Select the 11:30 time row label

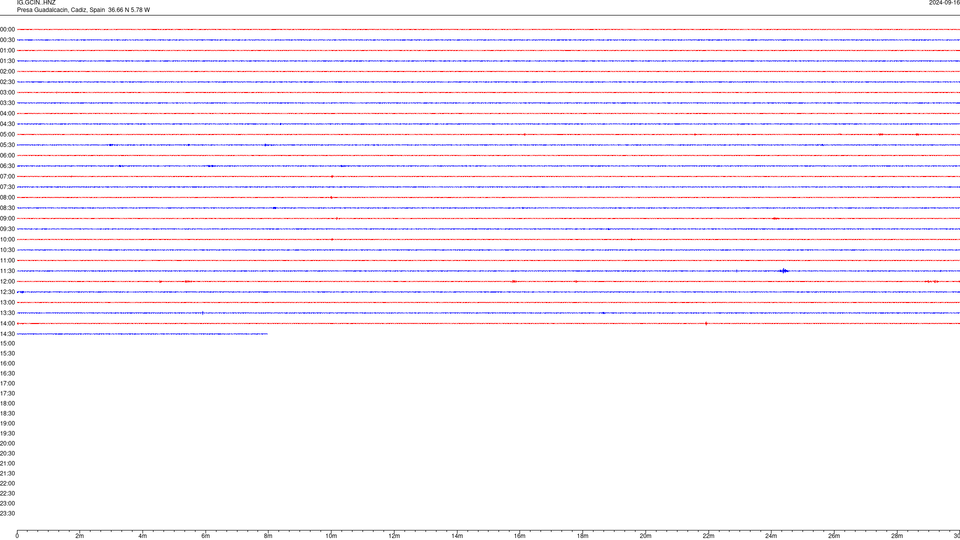(x=7, y=271)
